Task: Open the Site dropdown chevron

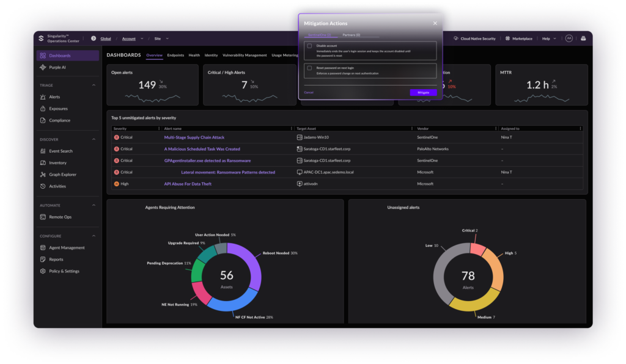Action: [x=168, y=38]
